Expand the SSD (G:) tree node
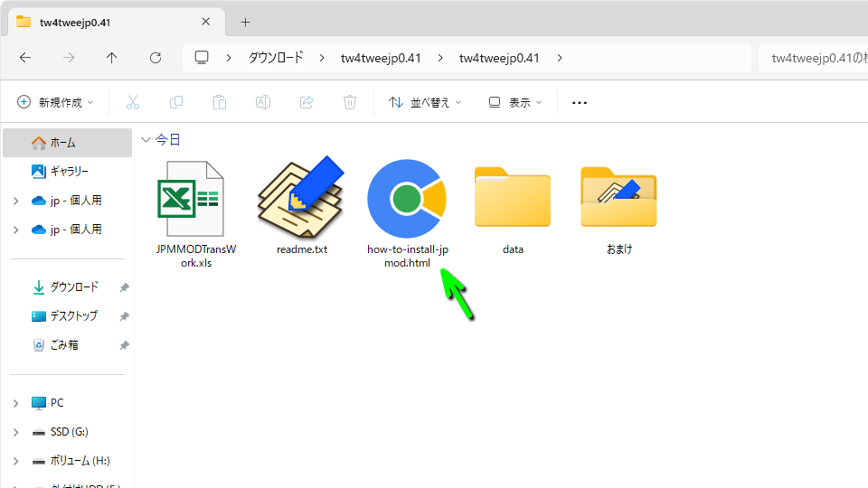This screenshot has height=488, width=868. [x=16, y=432]
